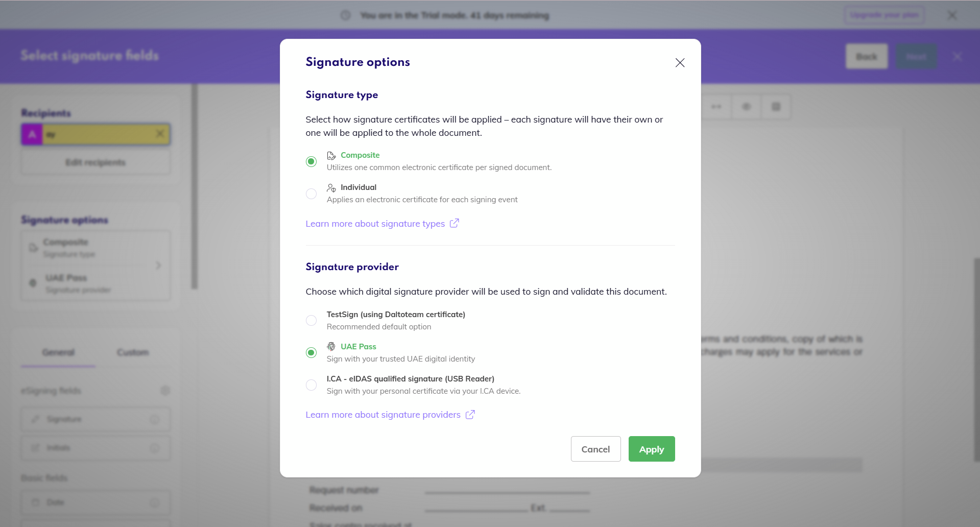Open external link icon beside signature providers link
This screenshot has width=980, height=527.
coord(469,414)
